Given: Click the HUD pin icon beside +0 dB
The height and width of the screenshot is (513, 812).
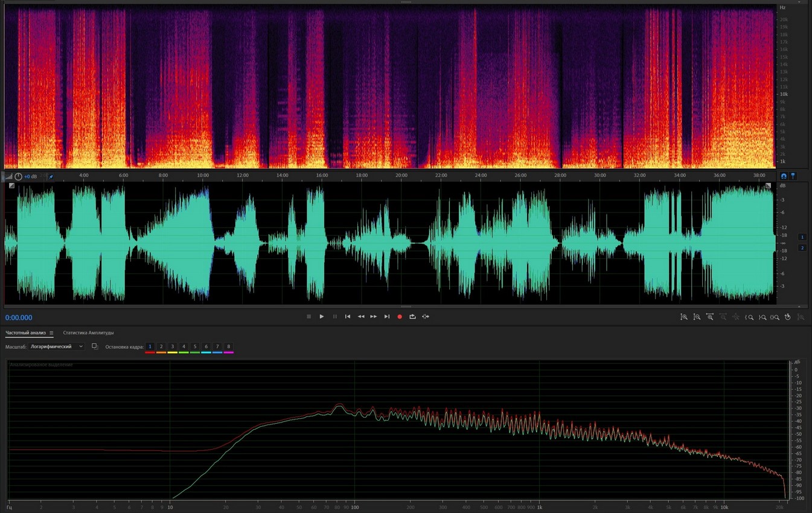Looking at the screenshot, I should pos(51,177).
